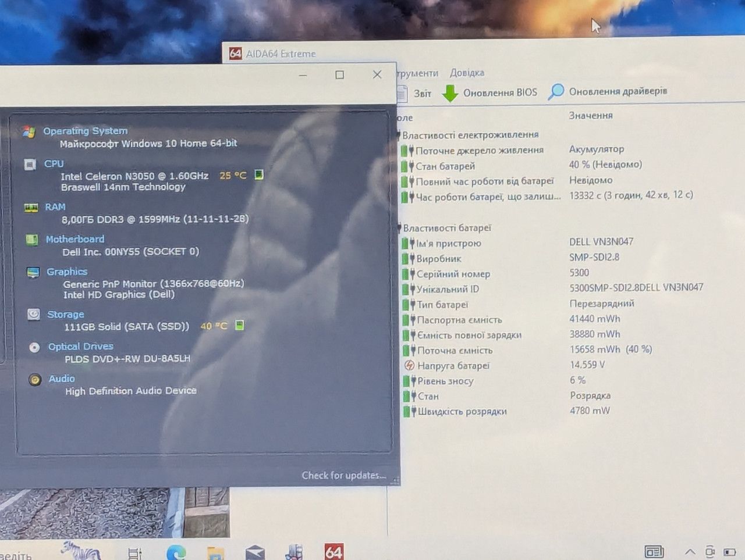745x560 pixels.
Task: Select the Поточна ємність row label
Action: (455, 351)
